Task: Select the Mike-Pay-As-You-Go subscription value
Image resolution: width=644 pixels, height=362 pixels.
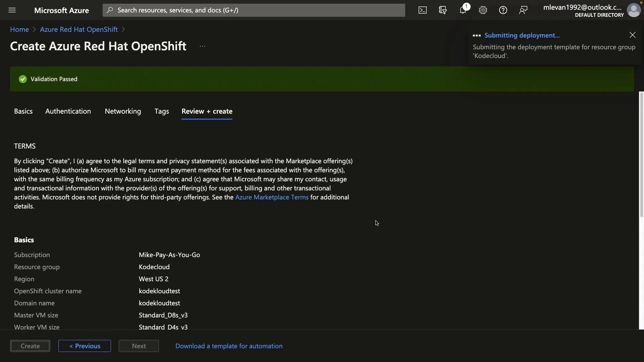Action: (x=169, y=255)
